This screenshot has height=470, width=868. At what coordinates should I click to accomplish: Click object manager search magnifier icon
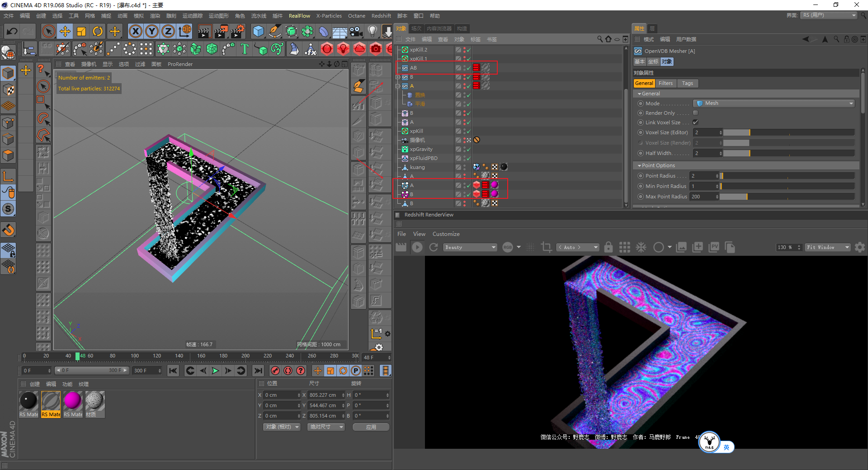tap(600, 39)
